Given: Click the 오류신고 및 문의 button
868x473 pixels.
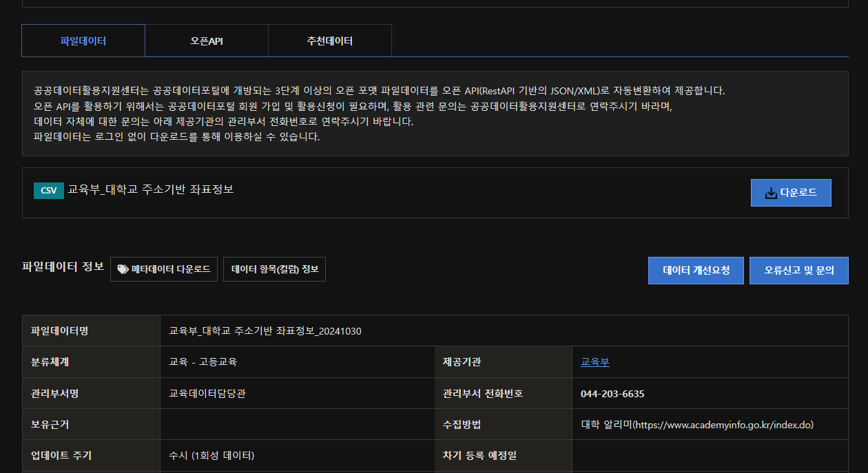Looking at the screenshot, I should (799, 271).
